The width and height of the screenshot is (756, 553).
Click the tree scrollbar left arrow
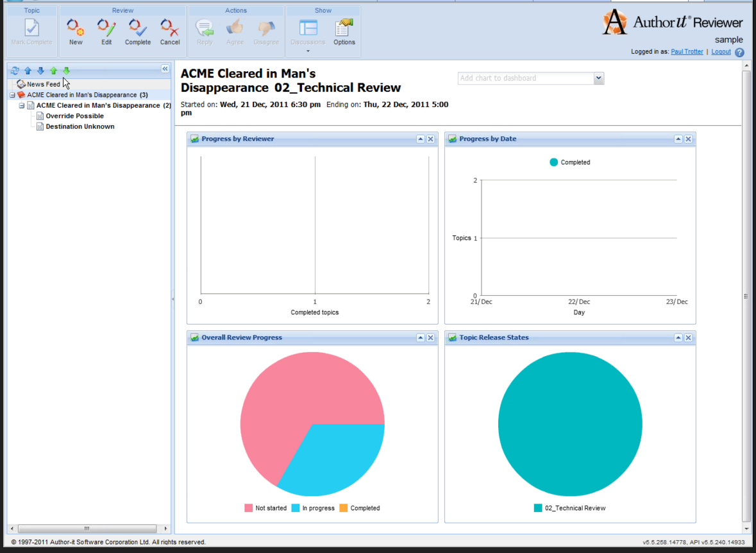click(x=12, y=529)
